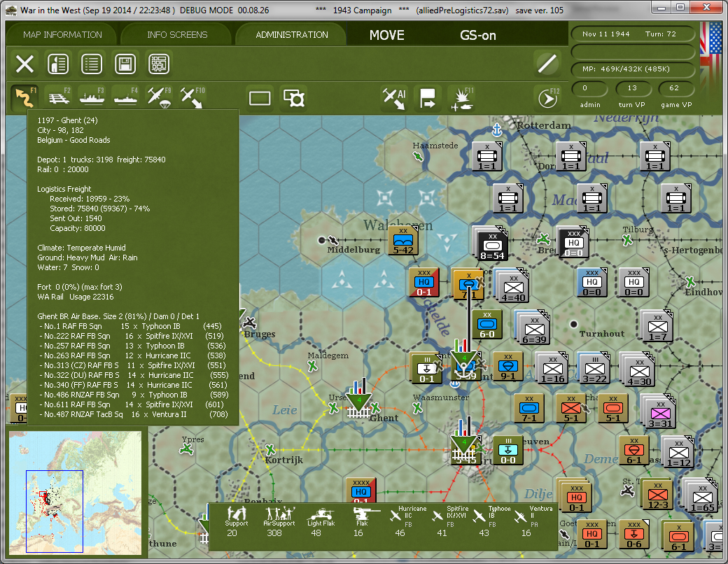Open the commander's report document icon
This screenshot has height=564, width=728.
58,64
